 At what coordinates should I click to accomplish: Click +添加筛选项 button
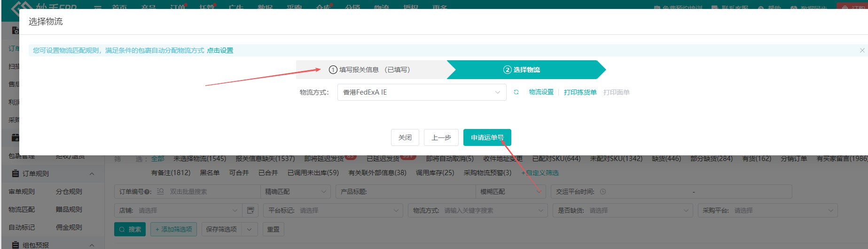tap(174, 229)
